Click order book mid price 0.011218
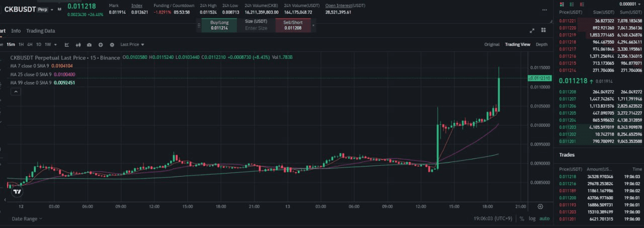 coord(573,81)
